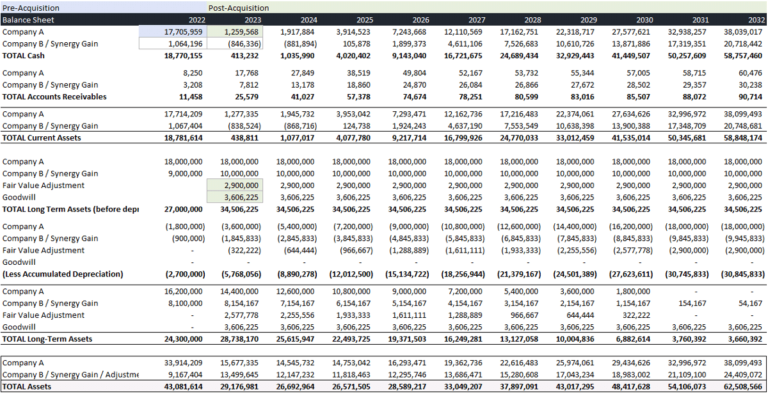Image resolution: width=768 pixels, height=394 pixels.
Task: Select the cell containing 8,154,167
Action: click(241, 303)
